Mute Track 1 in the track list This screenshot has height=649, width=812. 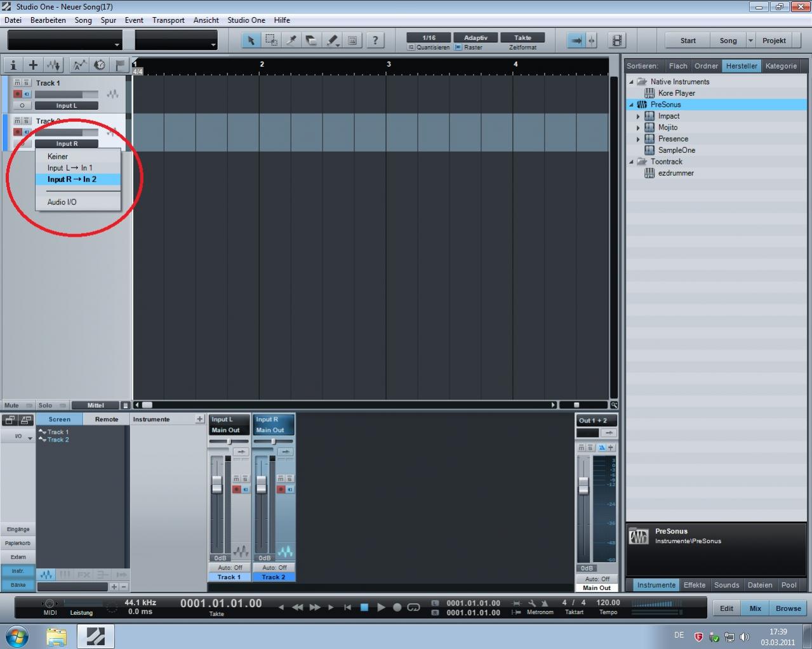tap(18, 82)
